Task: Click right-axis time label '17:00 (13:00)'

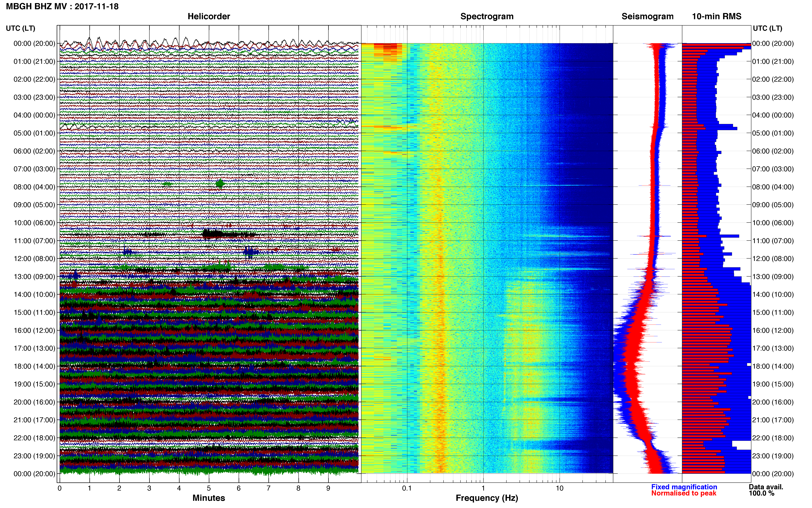Action: [x=773, y=348]
